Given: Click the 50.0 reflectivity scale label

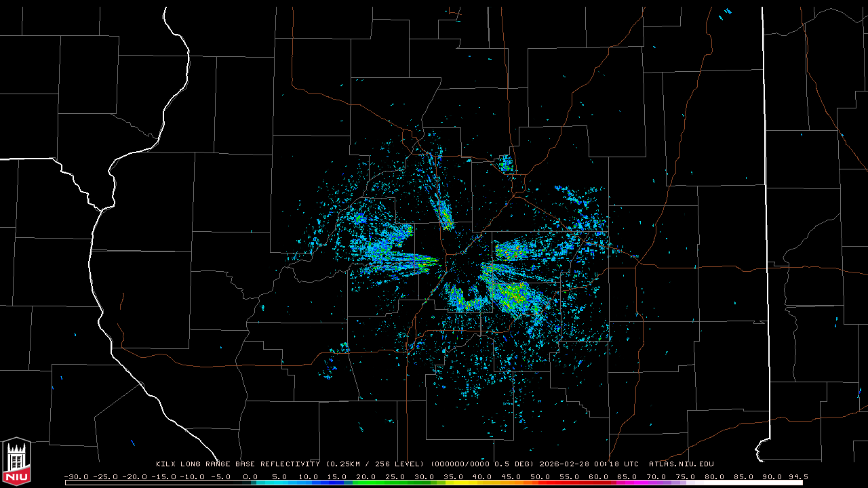Looking at the screenshot, I should (x=540, y=476).
